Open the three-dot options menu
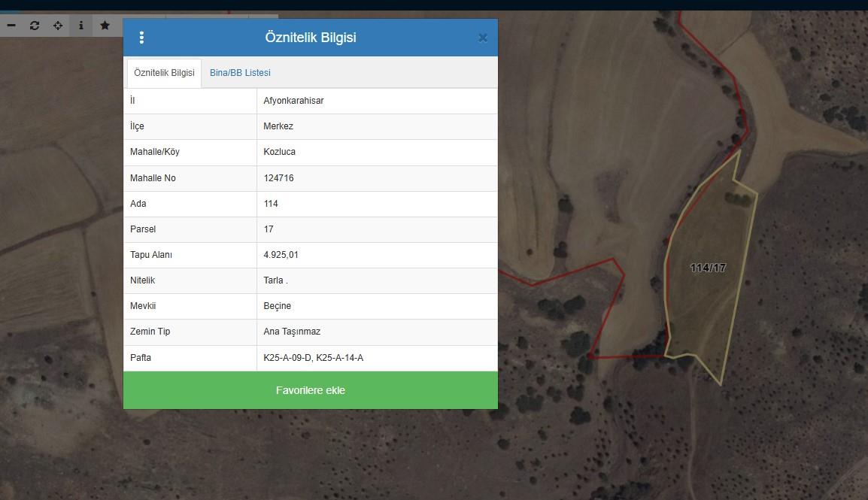This screenshot has width=868, height=500. pyautogui.click(x=141, y=38)
